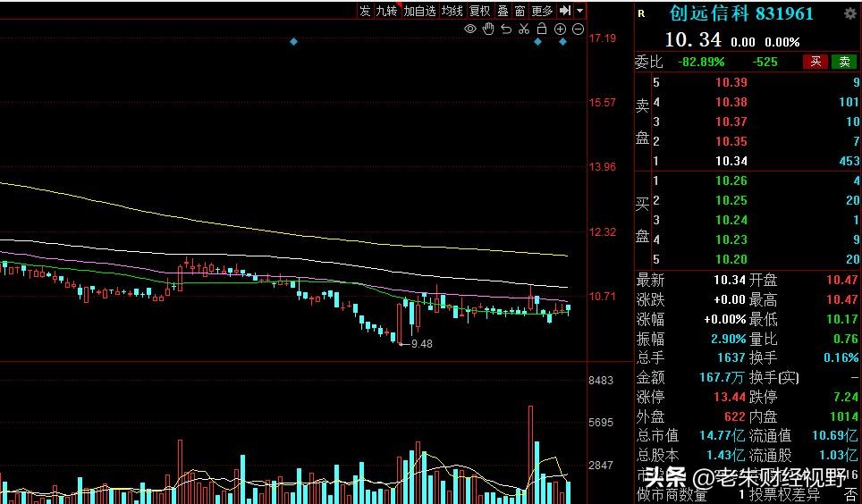Click the 涨停 price 13.44

coord(730,397)
